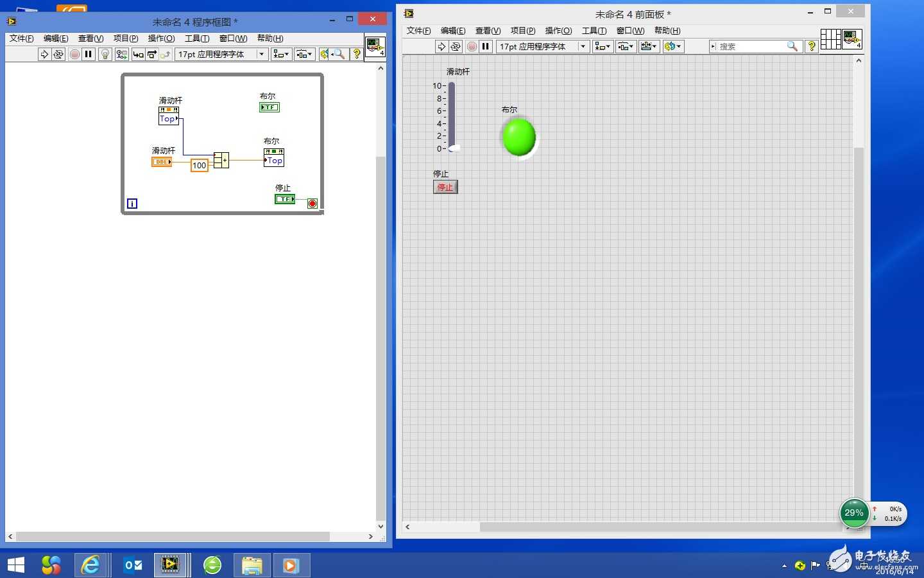924x578 pixels.
Task: Open block diagram font dropdown
Action: (221, 55)
